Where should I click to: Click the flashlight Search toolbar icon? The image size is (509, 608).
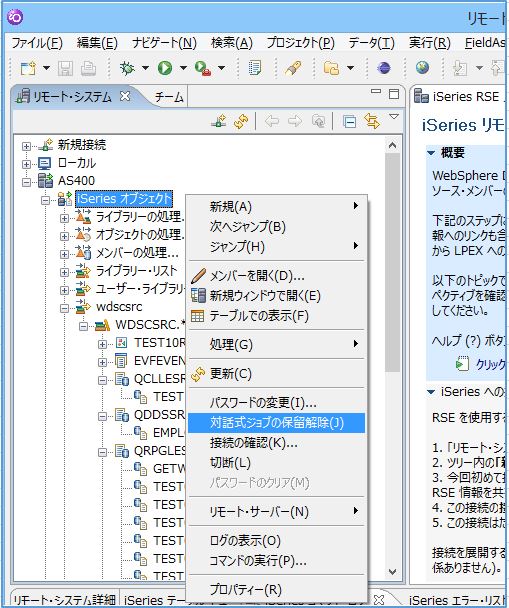293,68
